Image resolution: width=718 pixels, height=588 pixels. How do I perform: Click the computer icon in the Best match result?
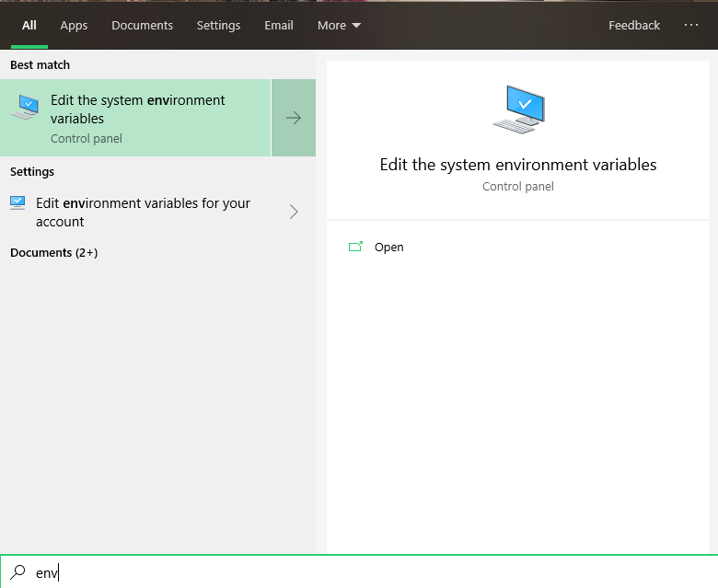tap(25, 108)
